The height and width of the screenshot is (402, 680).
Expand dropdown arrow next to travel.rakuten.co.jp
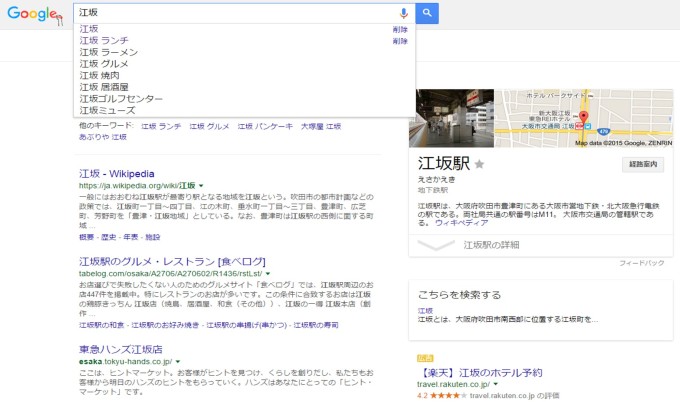tap(496, 385)
